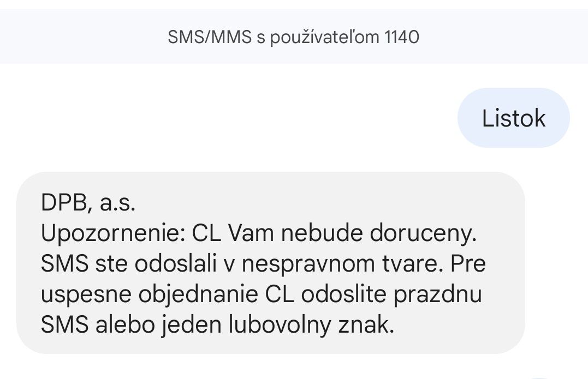Click the "DPB, a.s." sender line
The width and height of the screenshot is (588, 379).
(88, 203)
